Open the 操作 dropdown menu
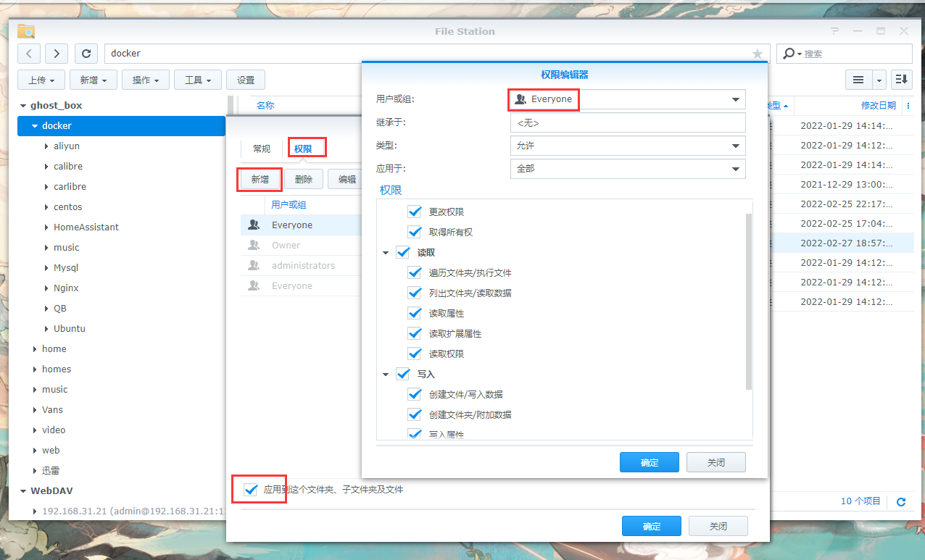The image size is (925, 560). (x=146, y=80)
